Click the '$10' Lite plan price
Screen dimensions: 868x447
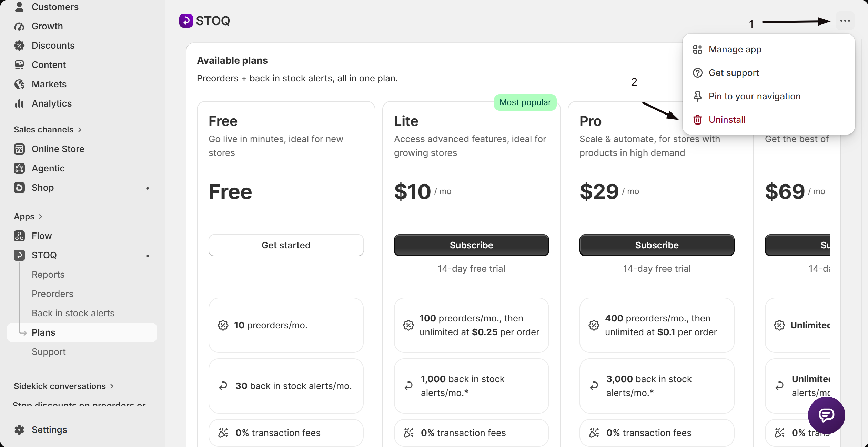tap(413, 192)
